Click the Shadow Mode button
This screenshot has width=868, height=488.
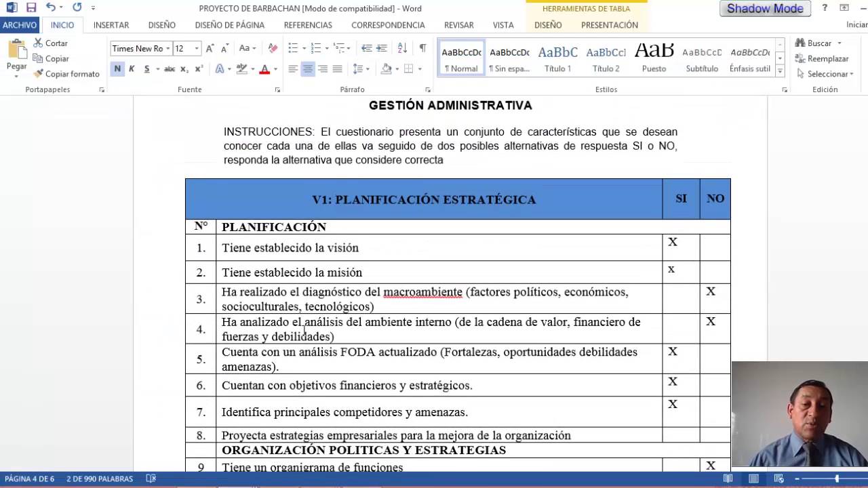pos(765,9)
